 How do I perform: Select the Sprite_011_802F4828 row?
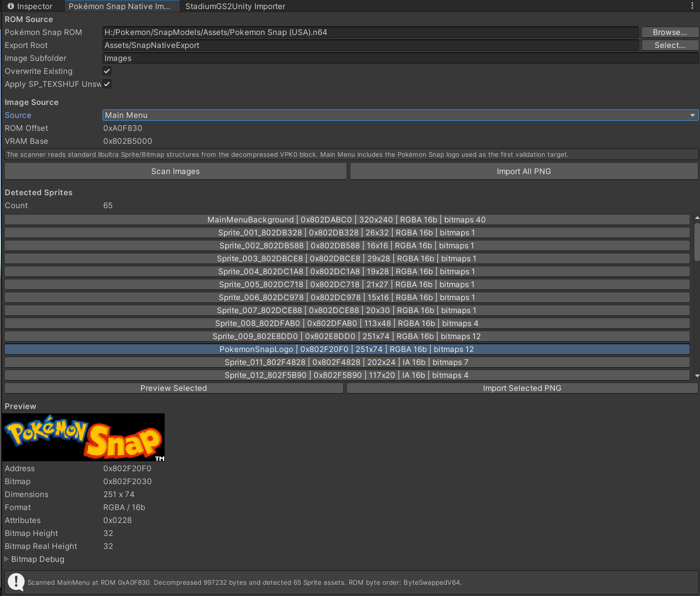coord(347,362)
